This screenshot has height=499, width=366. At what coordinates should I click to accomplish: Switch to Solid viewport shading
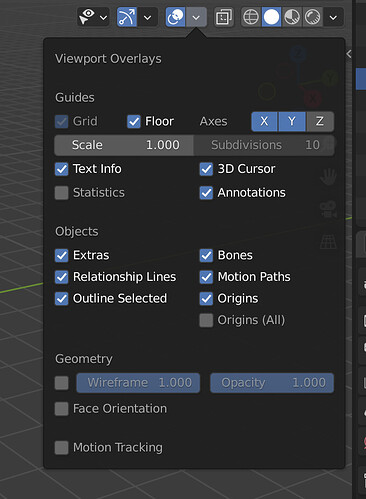click(271, 17)
